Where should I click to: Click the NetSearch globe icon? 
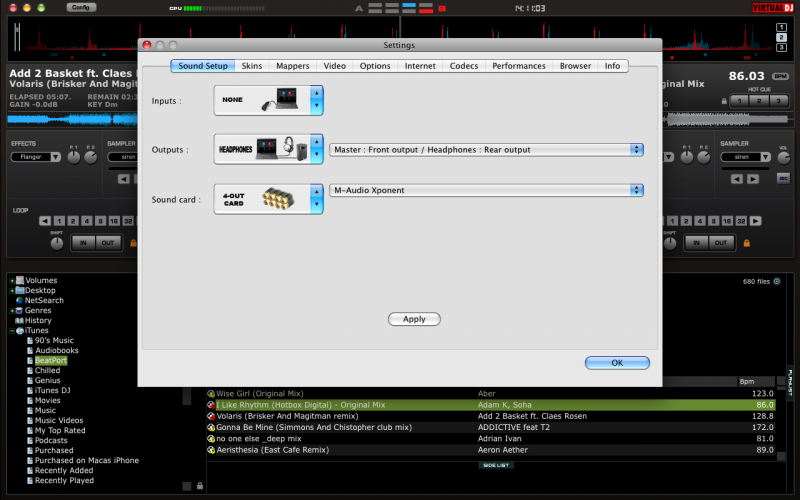pos(19,300)
